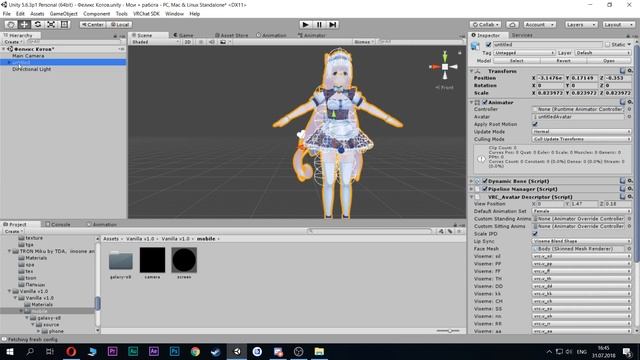Click the model Revert button

[563, 60]
